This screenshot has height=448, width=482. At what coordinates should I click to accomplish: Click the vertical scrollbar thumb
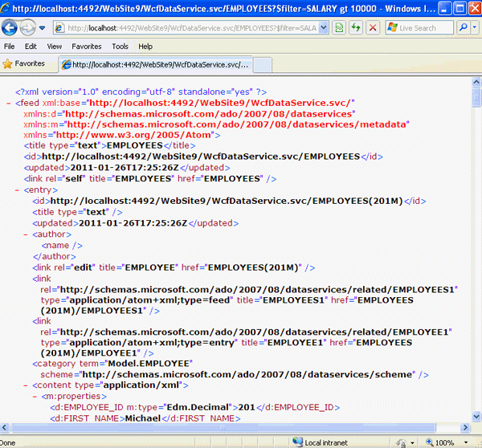[x=476, y=97]
